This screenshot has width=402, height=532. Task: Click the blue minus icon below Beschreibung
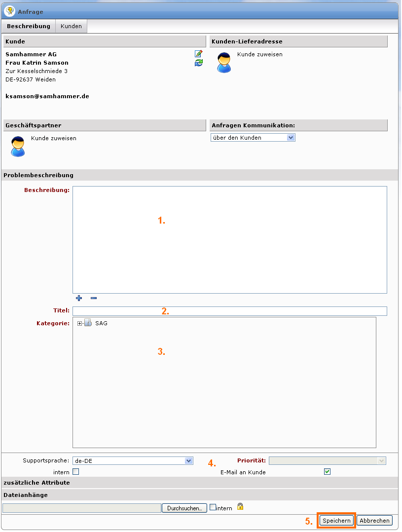pos(94,298)
